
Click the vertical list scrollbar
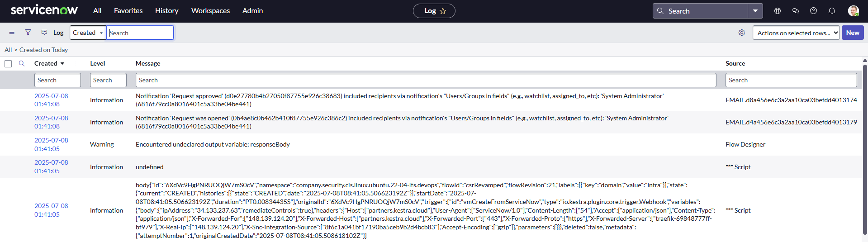click(865, 149)
